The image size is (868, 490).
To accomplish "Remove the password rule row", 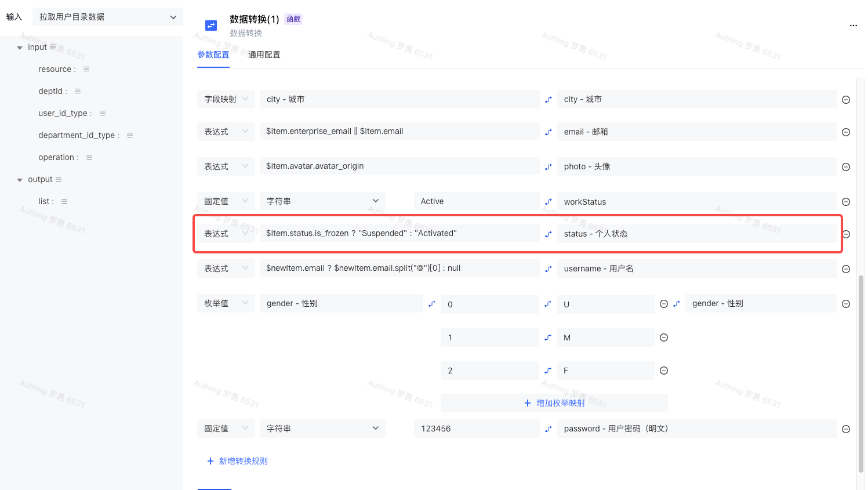I will [846, 429].
